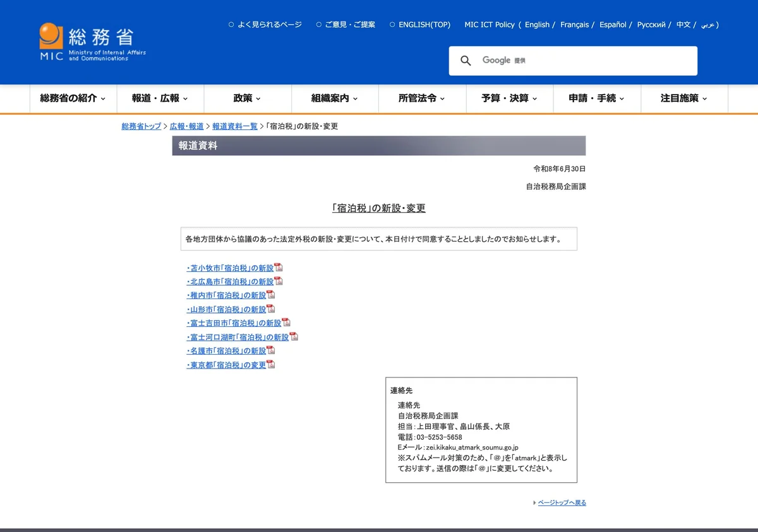Image resolution: width=758 pixels, height=532 pixels.
Task: Expand the 報道・広報 menu
Action: pos(160,98)
